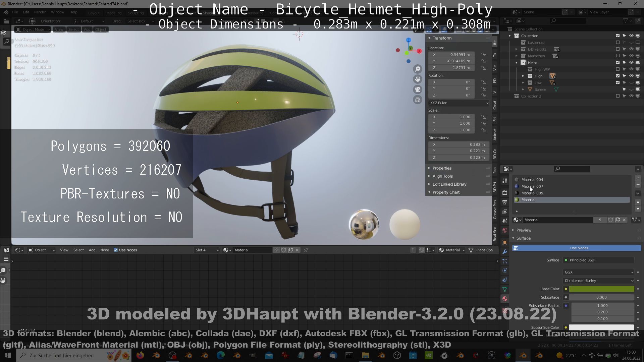Switch orthographic/perspective grid gizmo icon
Viewport: 644px width, 362px height.
tap(418, 100)
